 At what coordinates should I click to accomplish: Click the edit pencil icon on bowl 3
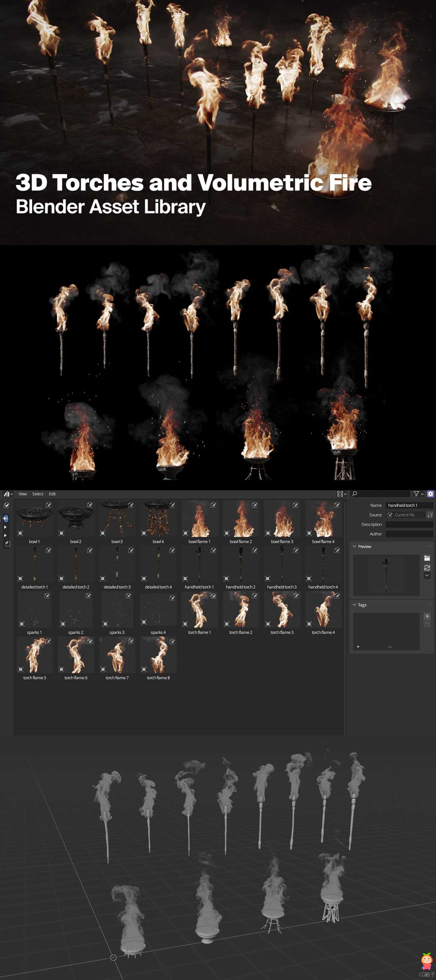131,505
